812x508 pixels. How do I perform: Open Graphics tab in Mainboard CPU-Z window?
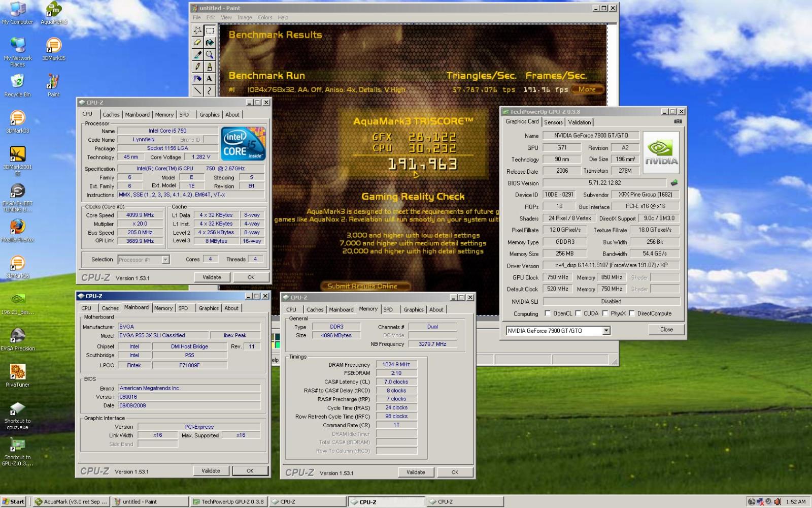(x=209, y=308)
